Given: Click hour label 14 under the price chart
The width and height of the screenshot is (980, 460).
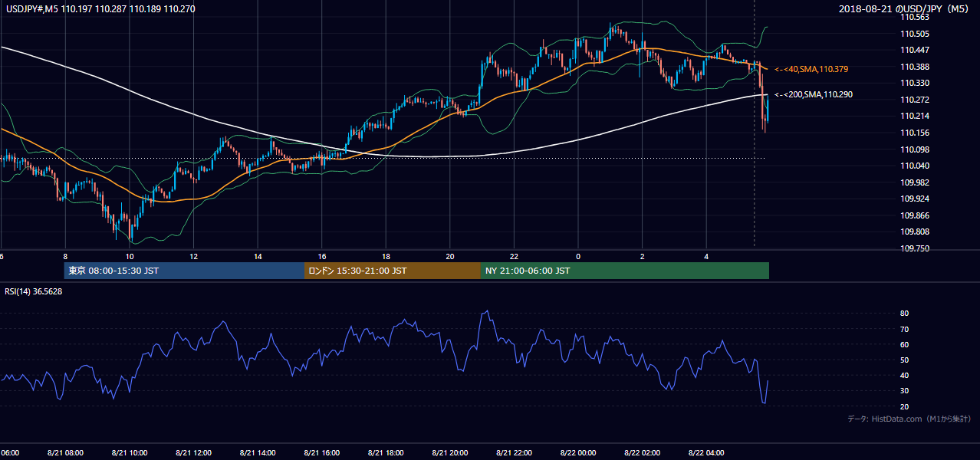Looking at the screenshot, I should point(258,256).
